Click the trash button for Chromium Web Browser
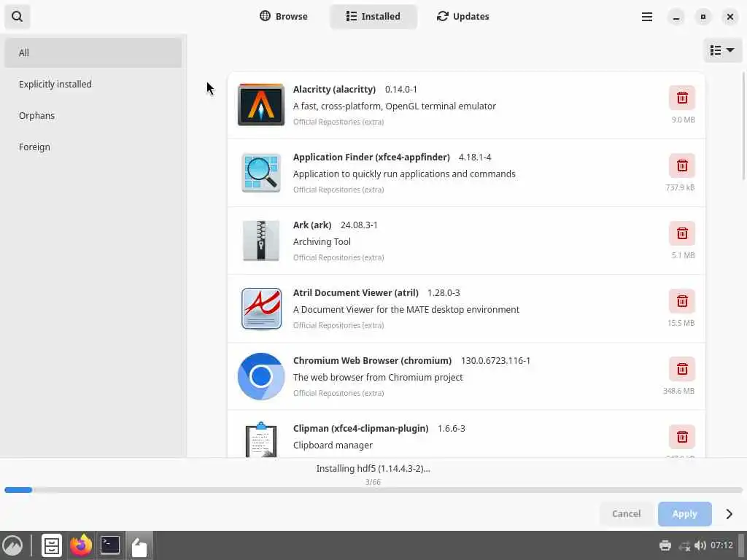The image size is (747, 560). [682, 369]
